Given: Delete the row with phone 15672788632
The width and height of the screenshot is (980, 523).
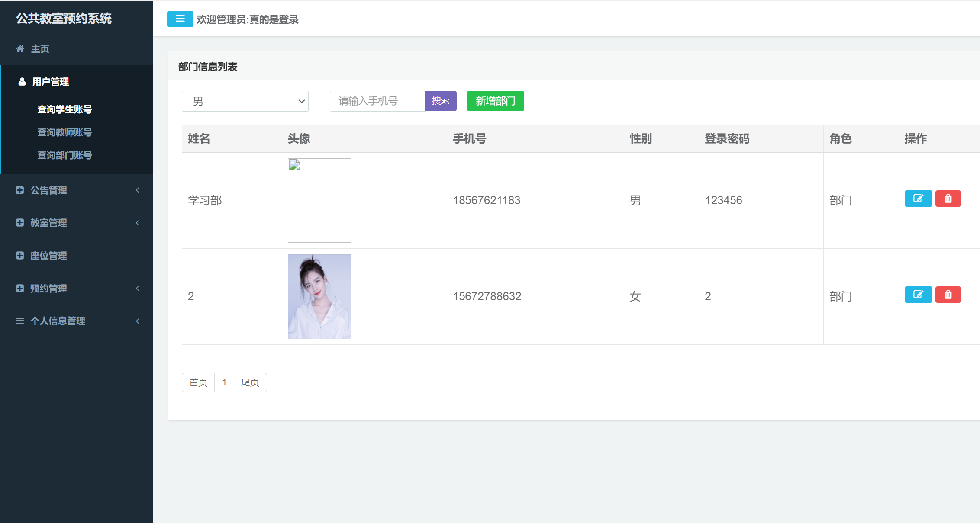Looking at the screenshot, I should (948, 295).
